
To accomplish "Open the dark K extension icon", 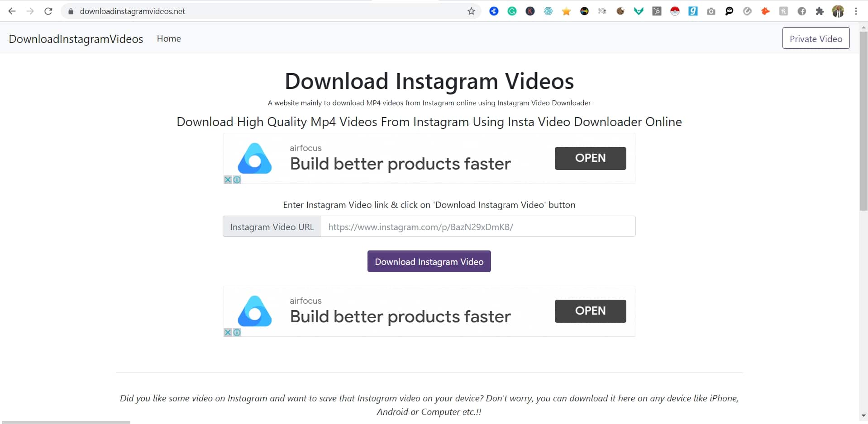I will coord(530,11).
